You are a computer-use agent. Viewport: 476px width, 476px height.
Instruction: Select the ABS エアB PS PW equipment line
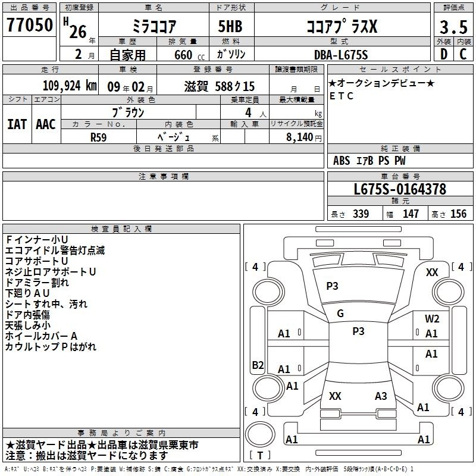pyautogui.click(x=369, y=161)
